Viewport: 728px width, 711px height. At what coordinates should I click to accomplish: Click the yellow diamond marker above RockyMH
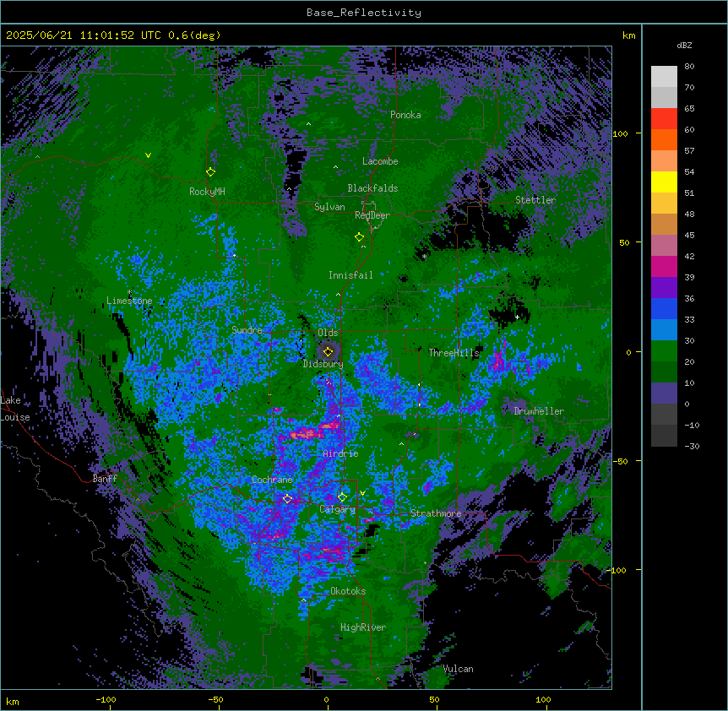click(x=210, y=172)
